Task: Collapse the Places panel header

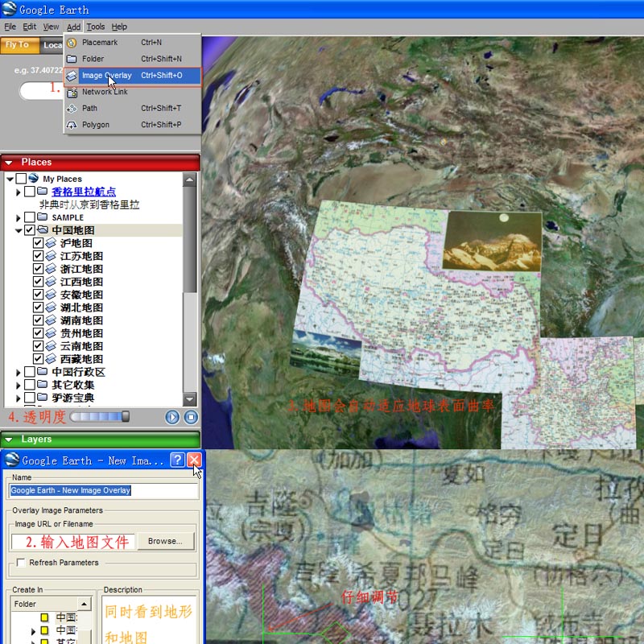Action: (x=8, y=163)
